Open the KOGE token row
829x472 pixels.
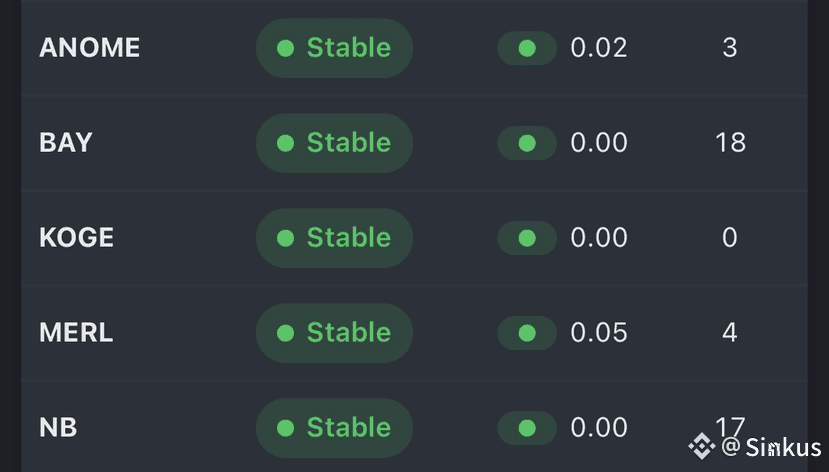[x=414, y=238]
